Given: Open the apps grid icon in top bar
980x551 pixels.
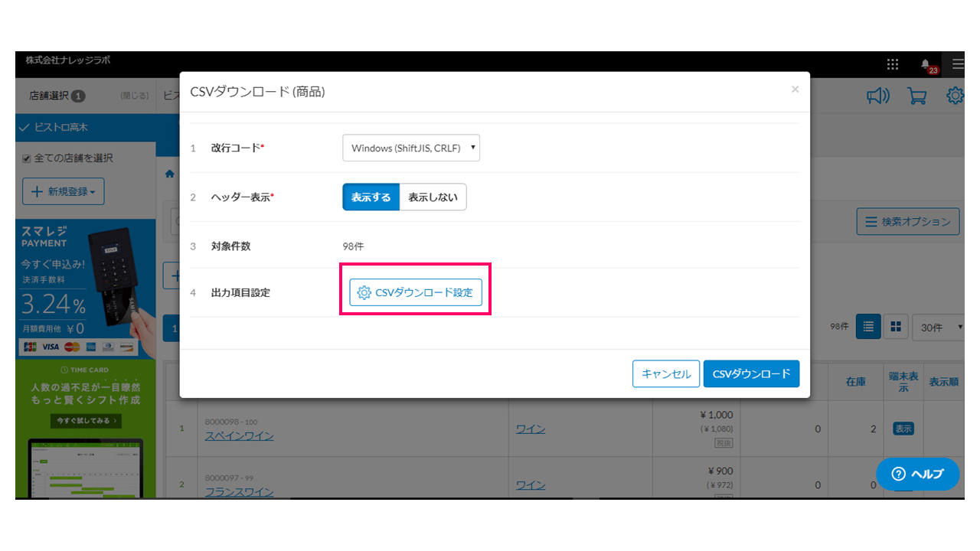Looking at the screenshot, I should coord(893,64).
